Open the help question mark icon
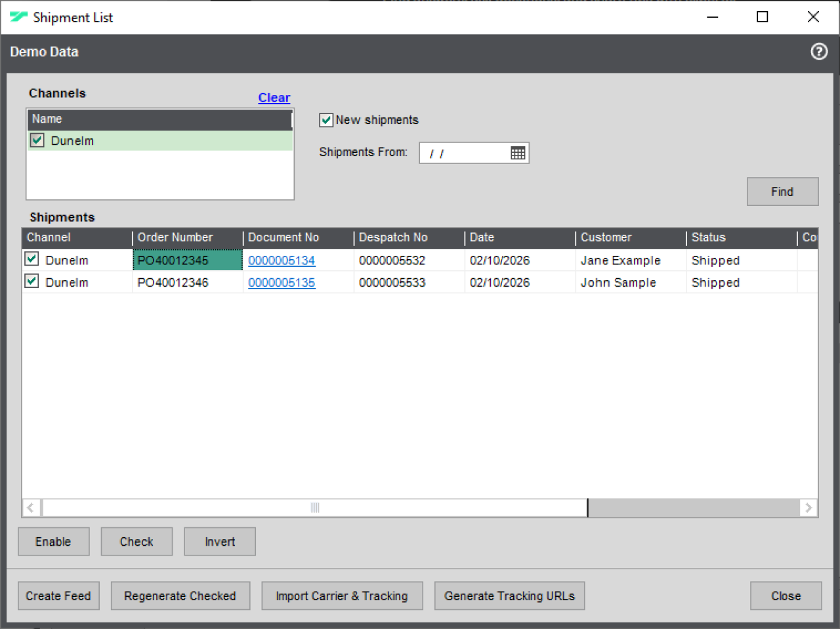 click(819, 52)
